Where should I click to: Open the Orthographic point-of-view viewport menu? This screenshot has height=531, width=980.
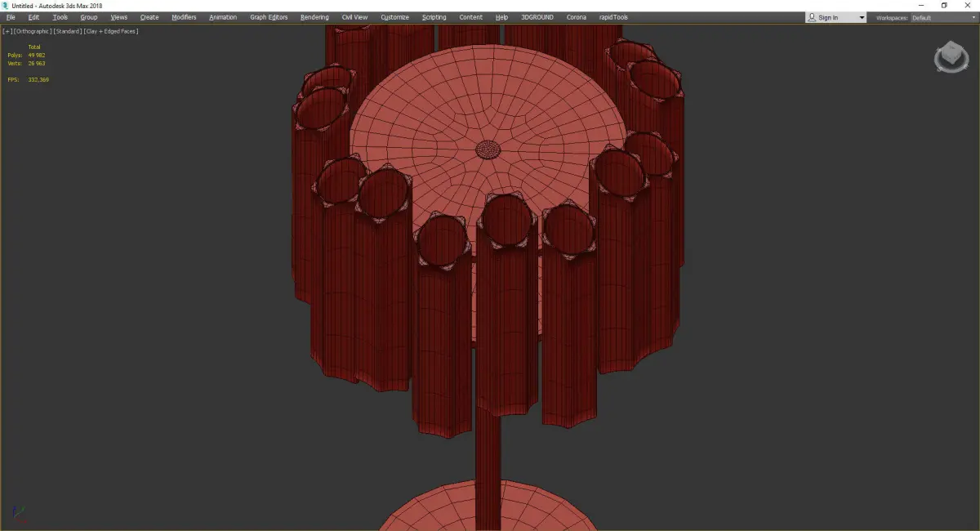tap(33, 31)
